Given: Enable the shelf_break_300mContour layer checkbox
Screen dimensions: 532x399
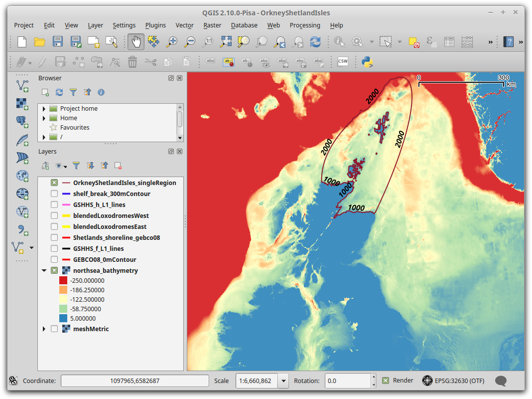Looking at the screenshot, I should pyautogui.click(x=54, y=194).
